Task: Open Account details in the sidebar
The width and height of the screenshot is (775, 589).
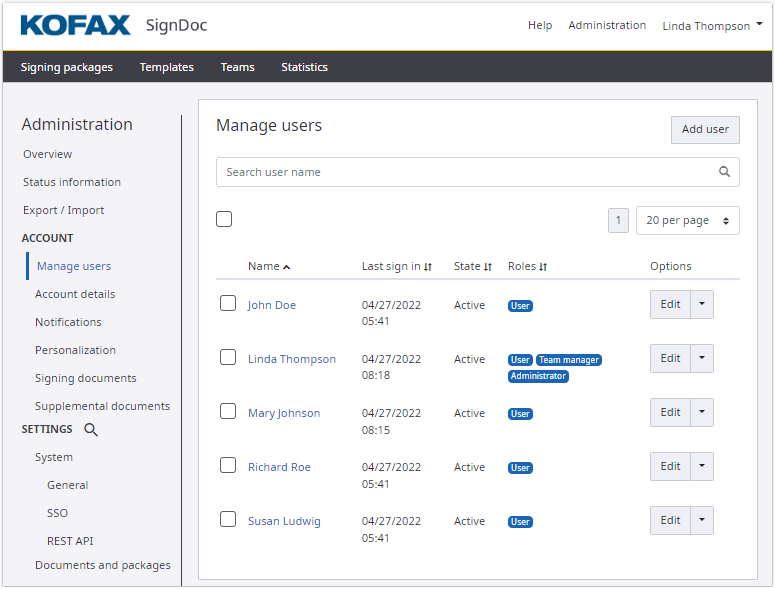Action: [x=75, y=294]
